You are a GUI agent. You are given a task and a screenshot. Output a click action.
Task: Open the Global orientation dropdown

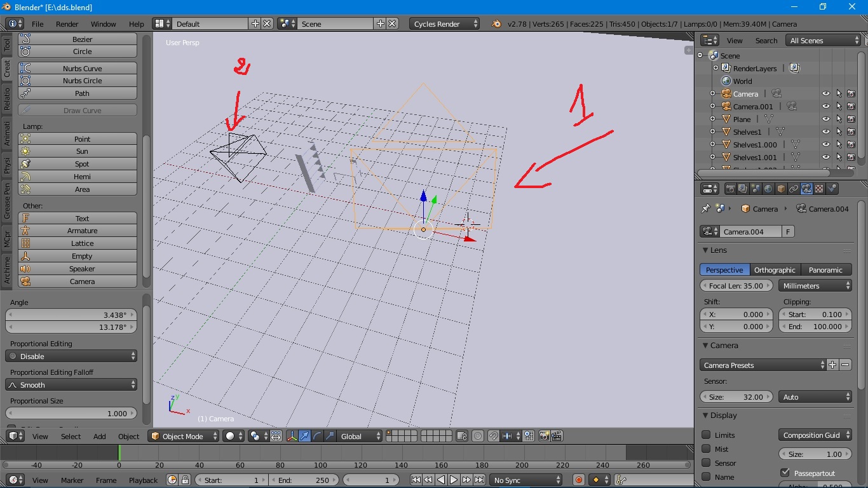(360, 436)
